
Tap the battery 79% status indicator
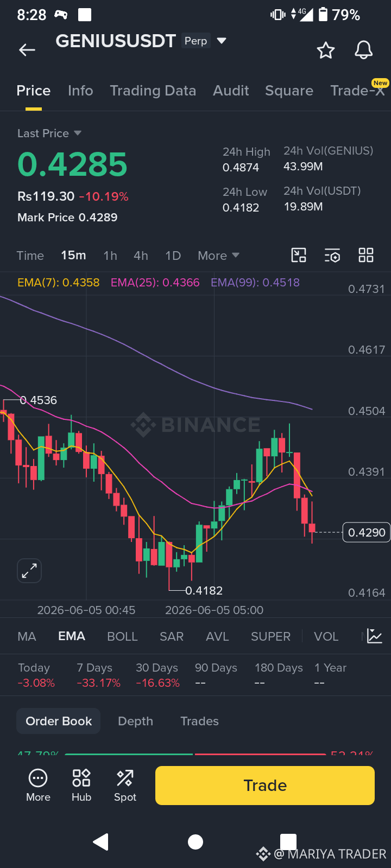tap(339, 15)
